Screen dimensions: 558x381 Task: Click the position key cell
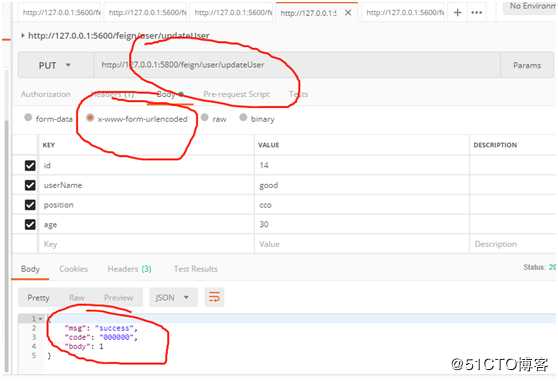pos(146,205)
